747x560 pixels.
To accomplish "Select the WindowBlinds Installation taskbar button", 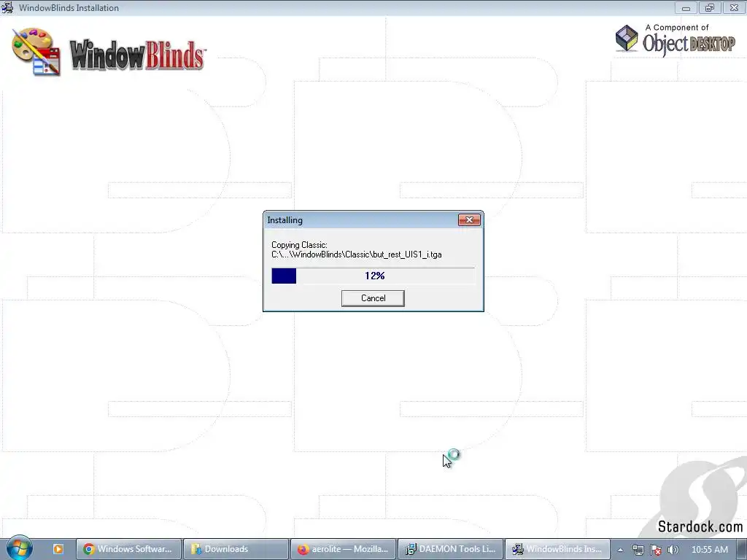I will coord(557,549).
